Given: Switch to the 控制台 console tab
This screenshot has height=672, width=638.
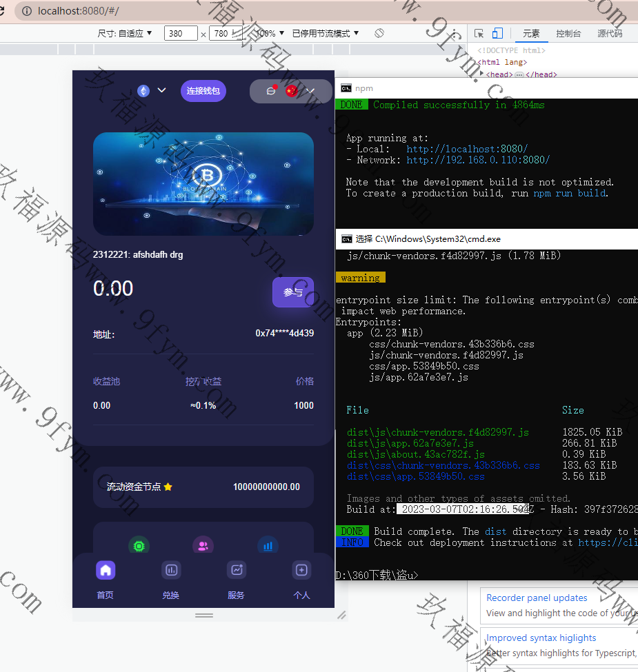Looking at the screenshot, I should point(568,33).
